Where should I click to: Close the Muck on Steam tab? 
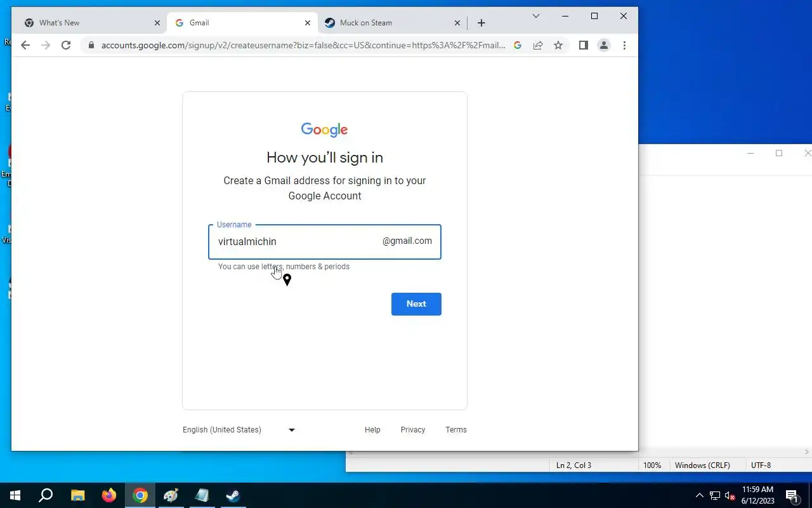(x=457, y=23)
